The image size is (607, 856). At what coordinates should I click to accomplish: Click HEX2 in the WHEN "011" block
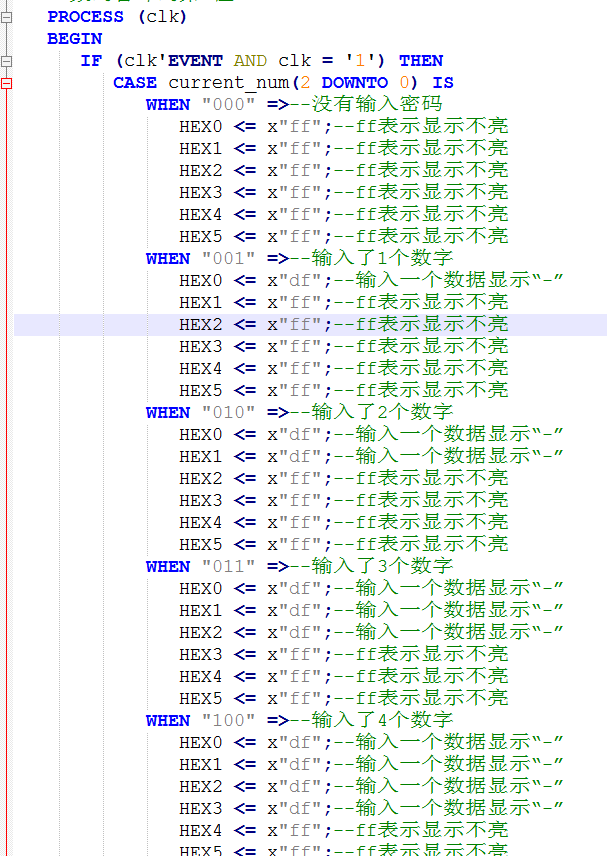click(201, 633)
